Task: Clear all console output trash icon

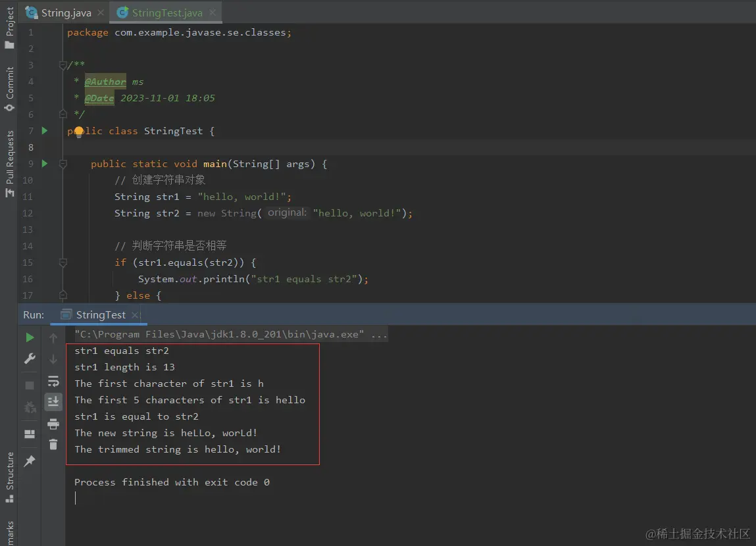Action: click(53, 444)
